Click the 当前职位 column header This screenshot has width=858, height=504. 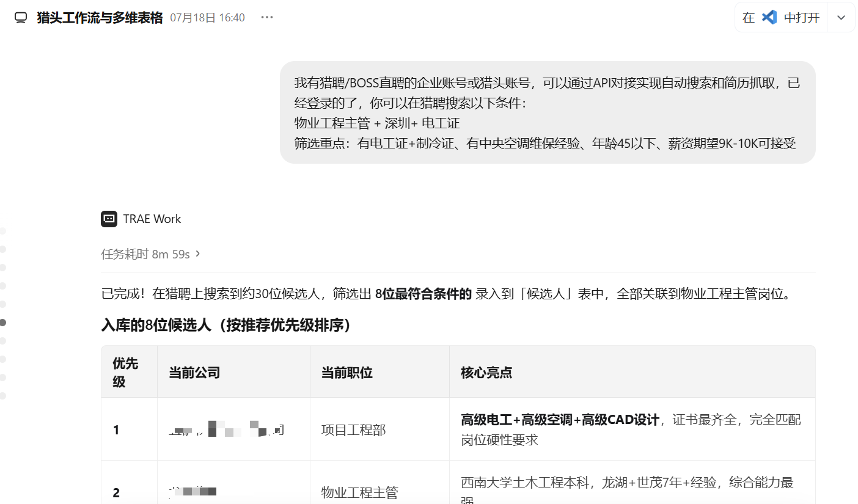tap(380, 372)
